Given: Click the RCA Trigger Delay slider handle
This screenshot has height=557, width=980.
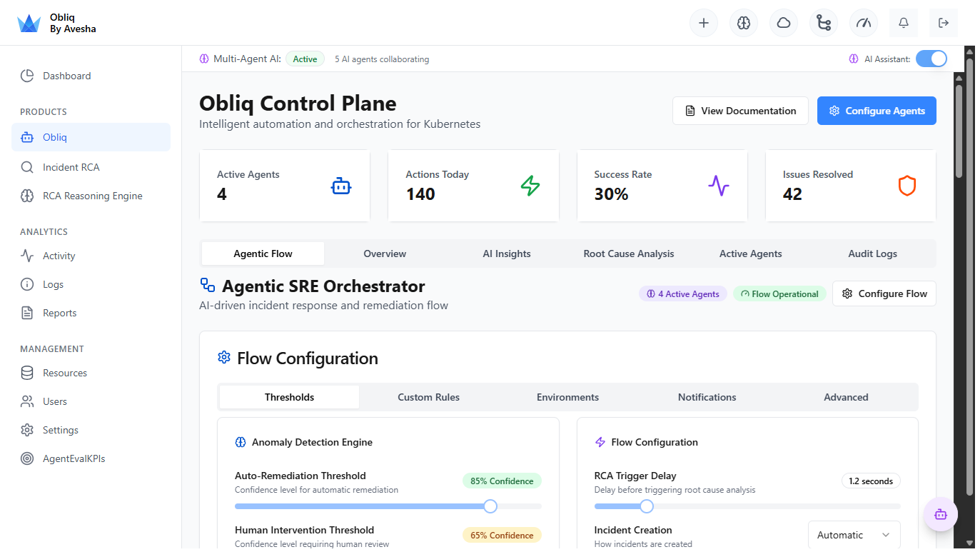Looking at the screenshot, I should pos(647,506).
